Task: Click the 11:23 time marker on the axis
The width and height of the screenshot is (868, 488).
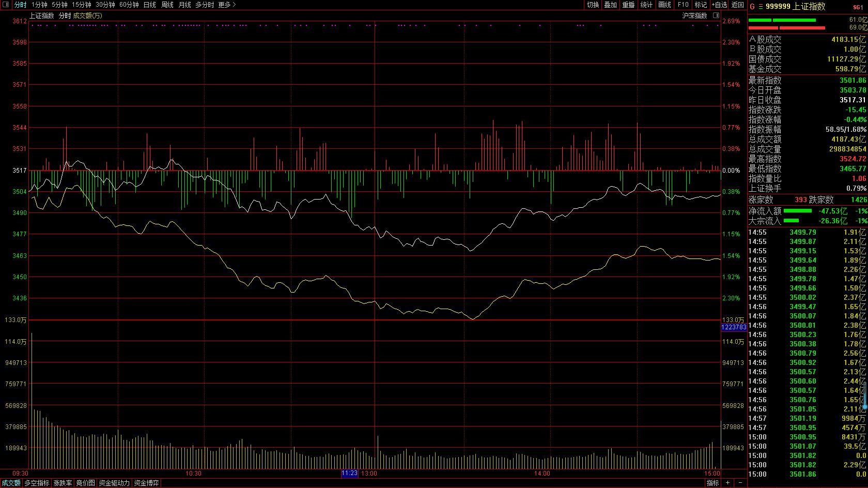Action: coord(349,474)
